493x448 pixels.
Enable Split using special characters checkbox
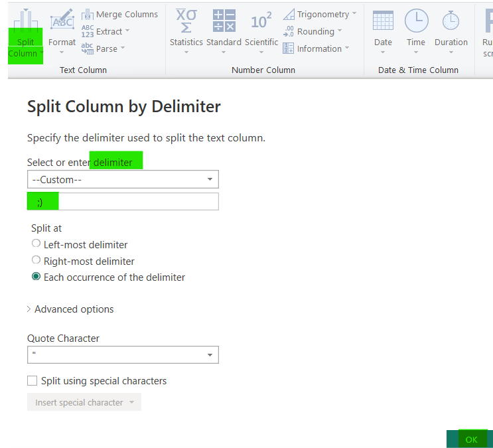32,381
